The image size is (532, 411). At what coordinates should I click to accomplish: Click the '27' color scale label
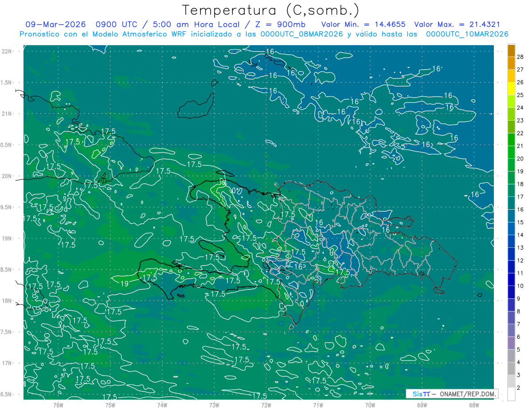click(x=520, y=70)
